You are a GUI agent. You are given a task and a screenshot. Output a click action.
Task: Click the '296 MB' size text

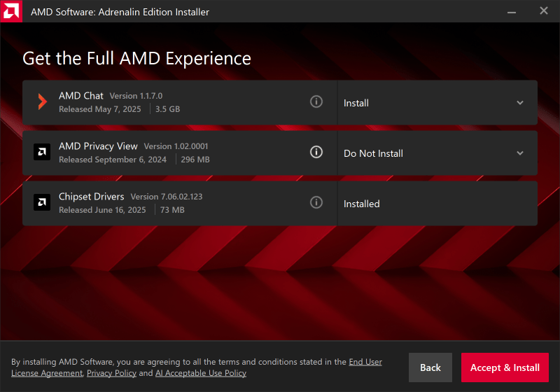pyautogui.click(x=195, y=160)
